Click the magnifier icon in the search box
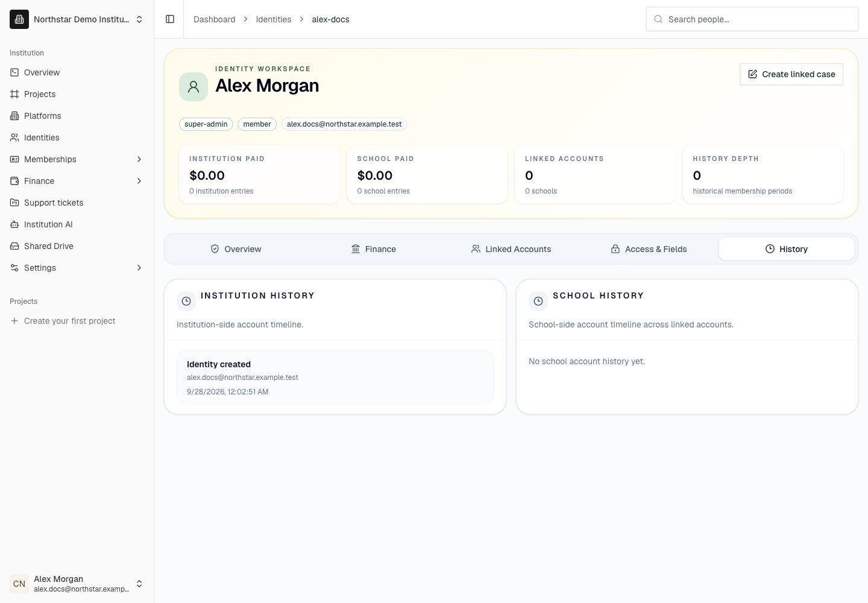 pos(658,19)
